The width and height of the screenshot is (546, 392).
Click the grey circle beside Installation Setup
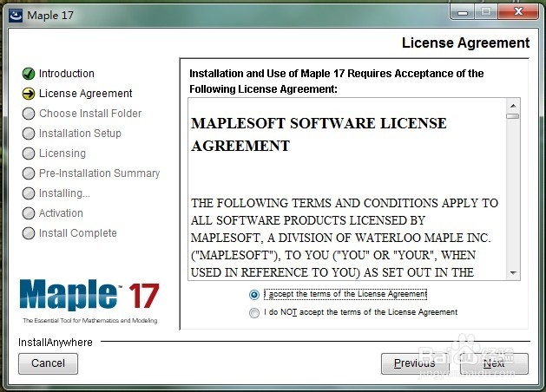pos(28,134)
